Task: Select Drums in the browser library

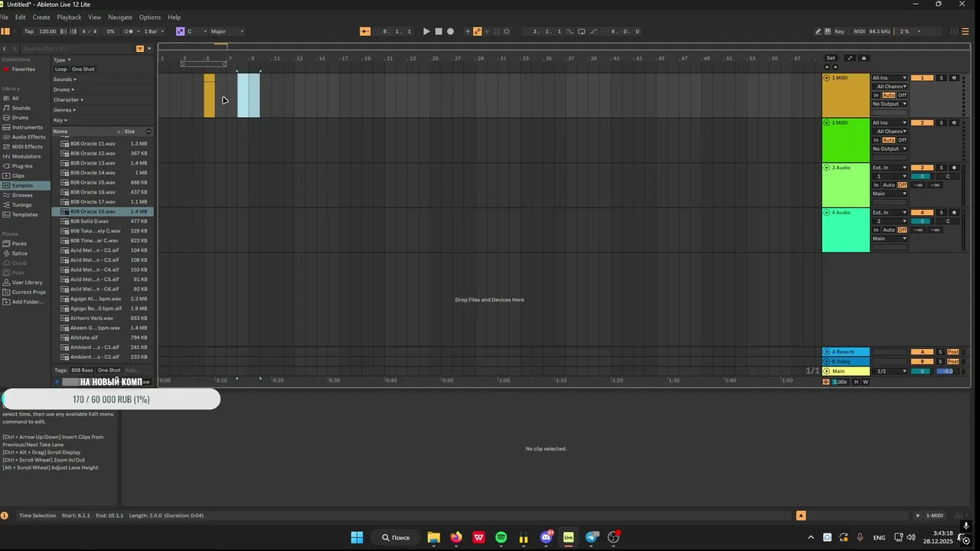Action: click(x=20, y=118)
